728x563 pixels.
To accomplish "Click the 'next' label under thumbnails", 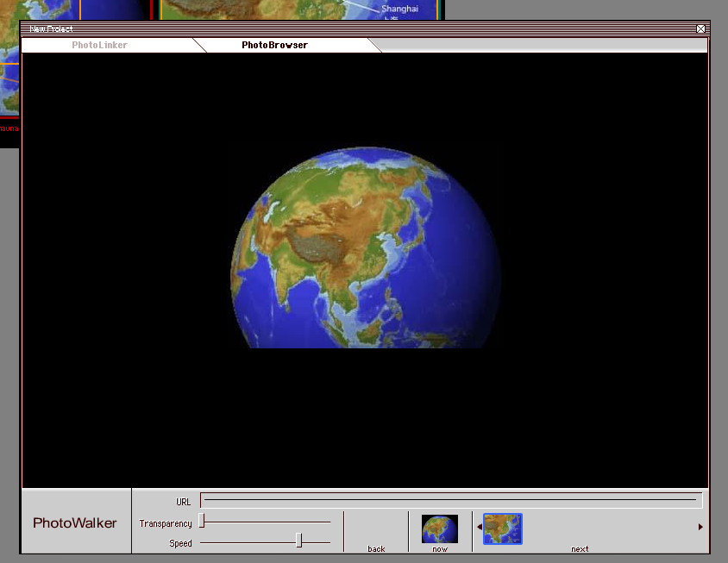I will pyautogui.click(x=580, y=549).
